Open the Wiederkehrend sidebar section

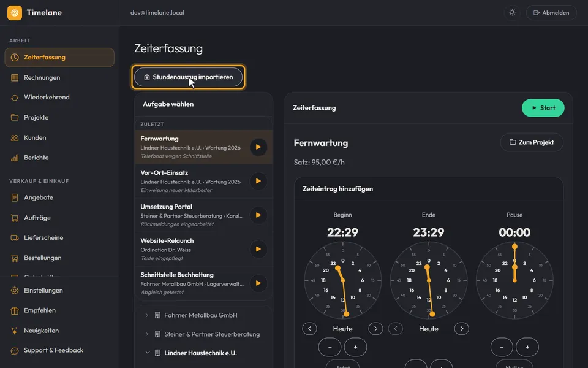[x=59, y=98]
